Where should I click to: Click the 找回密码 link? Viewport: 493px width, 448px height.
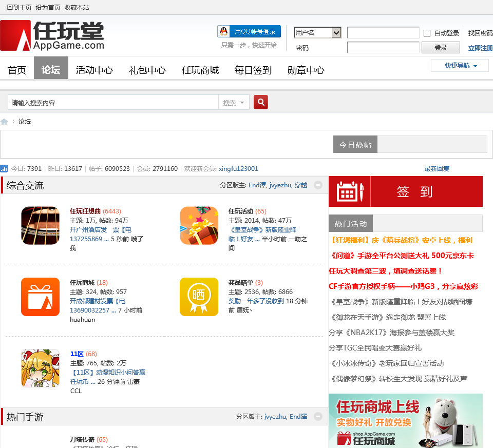click(481, 33)
